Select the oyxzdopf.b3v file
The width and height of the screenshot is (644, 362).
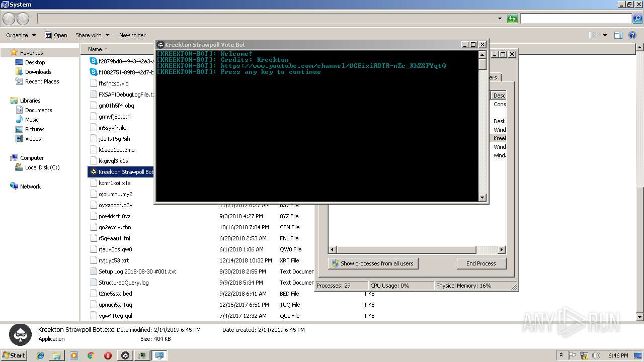point(111,205)
